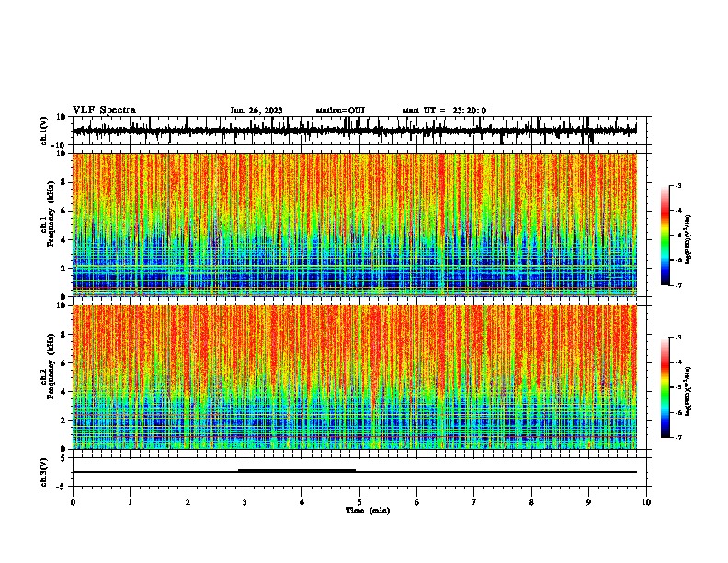
Task: Click the ch.2 color bar log PSD label
Action: click(688, 391)
